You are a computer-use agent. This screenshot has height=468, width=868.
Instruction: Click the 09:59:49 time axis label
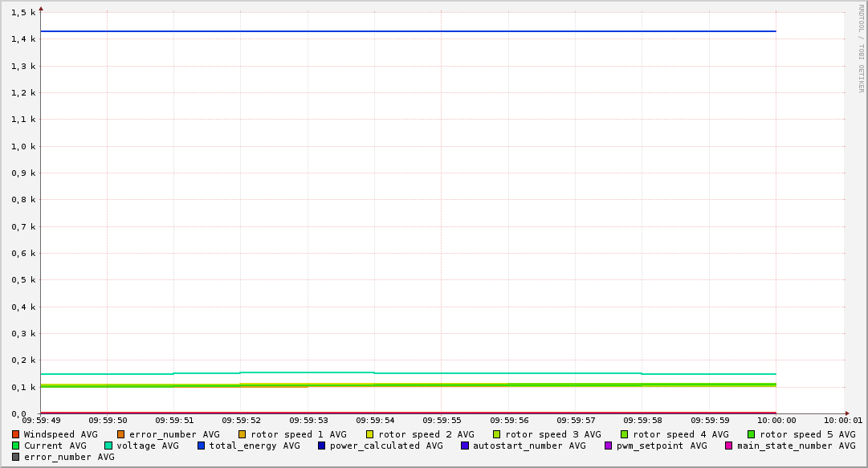tap(41, 420)
